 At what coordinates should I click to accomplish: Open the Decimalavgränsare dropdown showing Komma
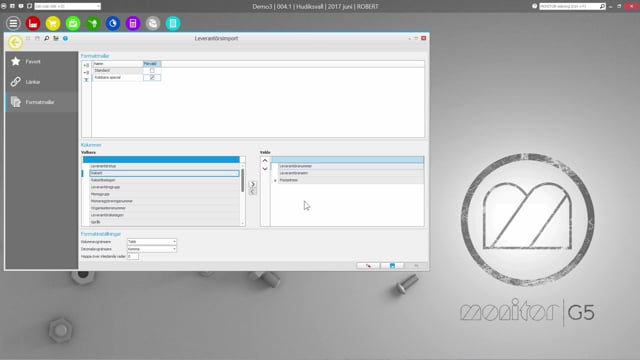click(152, 249)
